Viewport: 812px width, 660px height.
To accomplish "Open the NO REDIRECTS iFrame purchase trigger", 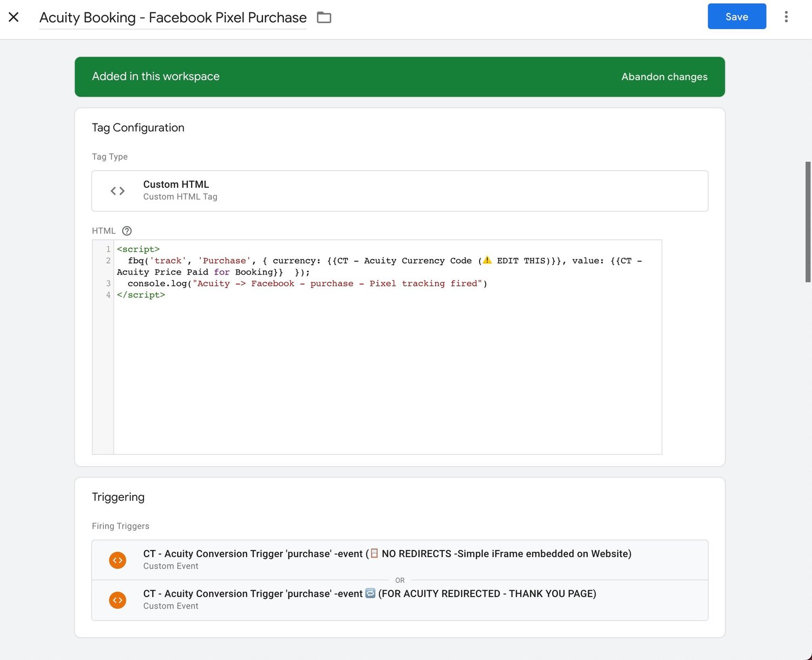I will click(x=400, y=560).
